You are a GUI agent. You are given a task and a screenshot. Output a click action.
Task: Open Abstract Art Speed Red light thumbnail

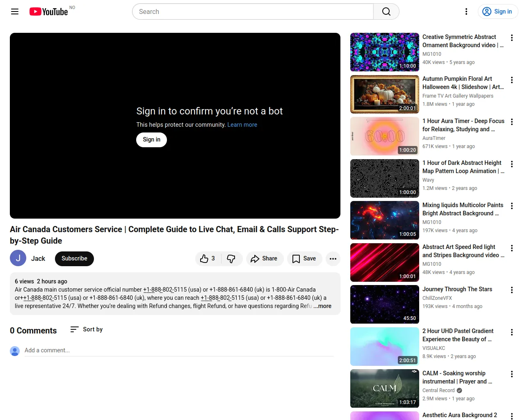coord(385,262)
